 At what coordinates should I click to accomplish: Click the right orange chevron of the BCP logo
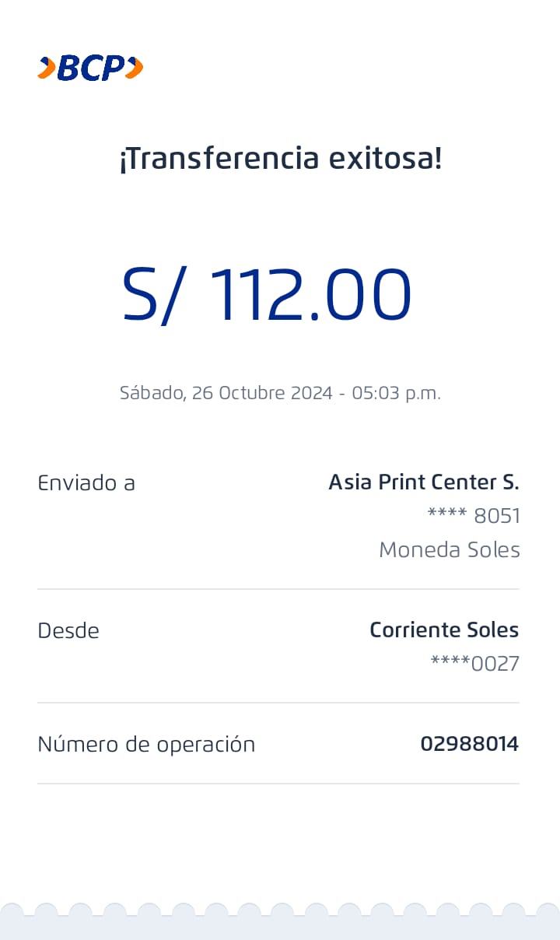134,68
